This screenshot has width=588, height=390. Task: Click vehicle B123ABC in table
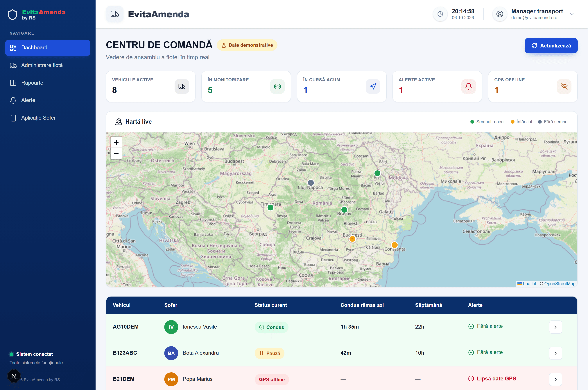pos(125,353)
